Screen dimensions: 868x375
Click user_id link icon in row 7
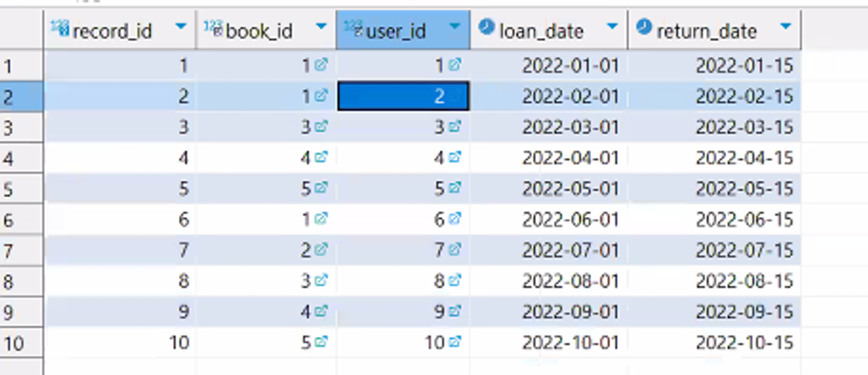pos(454,250)
